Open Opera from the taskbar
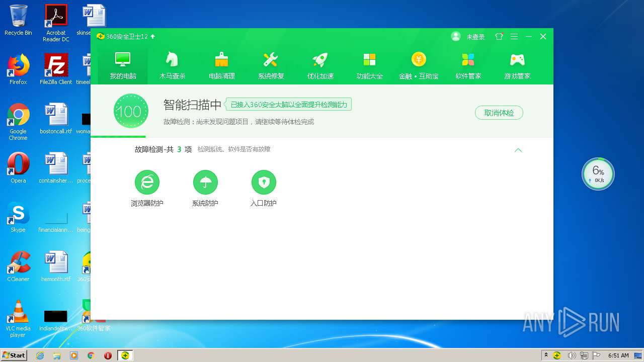Screen dimensions: 644x362 (x=108, y=355)
